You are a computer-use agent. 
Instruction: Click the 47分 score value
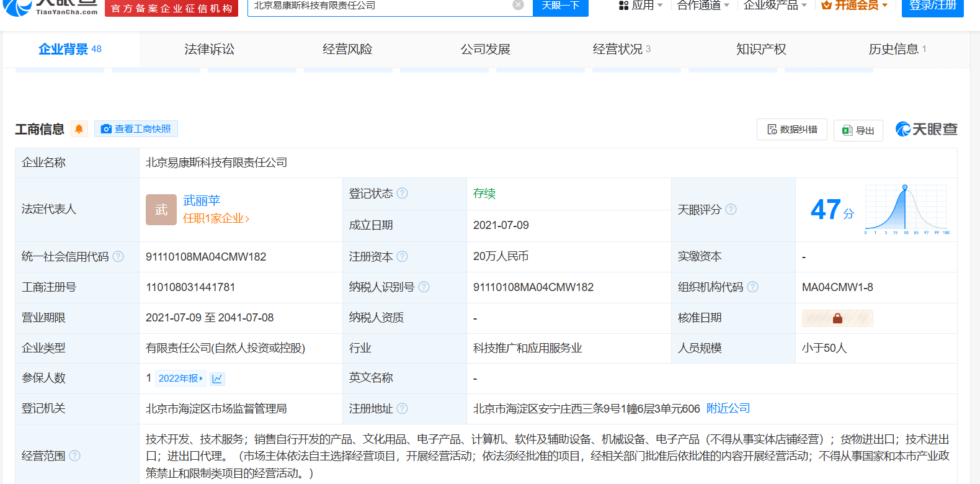point(832,210)
